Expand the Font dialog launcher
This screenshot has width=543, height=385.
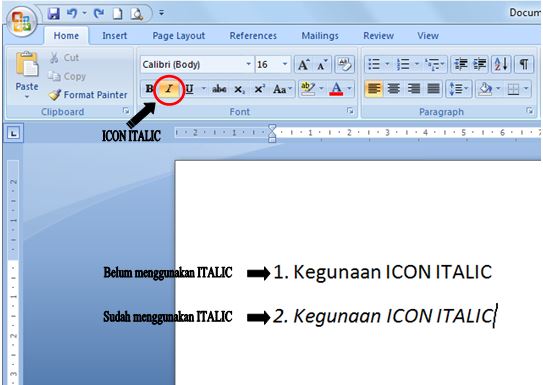click(350, 111)
